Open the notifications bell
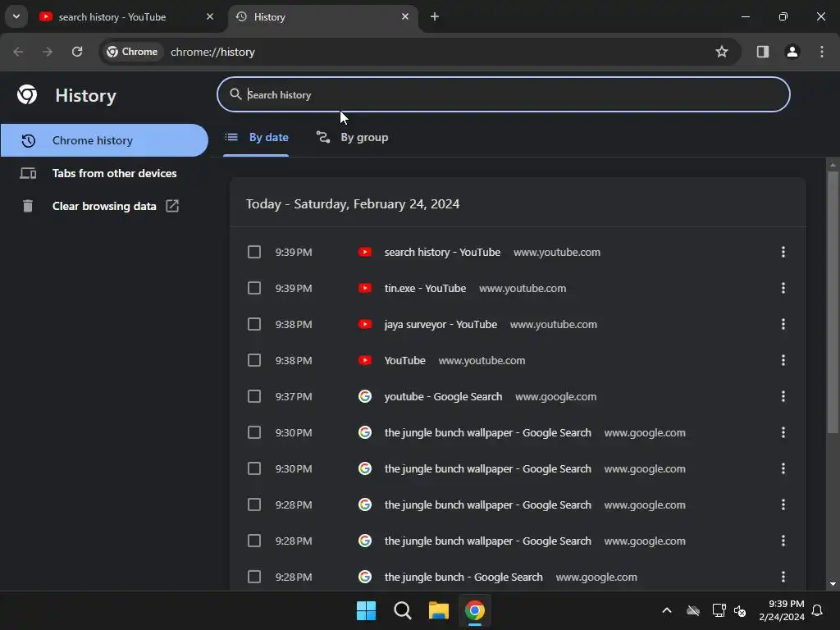Viewport: 840px width, 630px height. [818, 610]
